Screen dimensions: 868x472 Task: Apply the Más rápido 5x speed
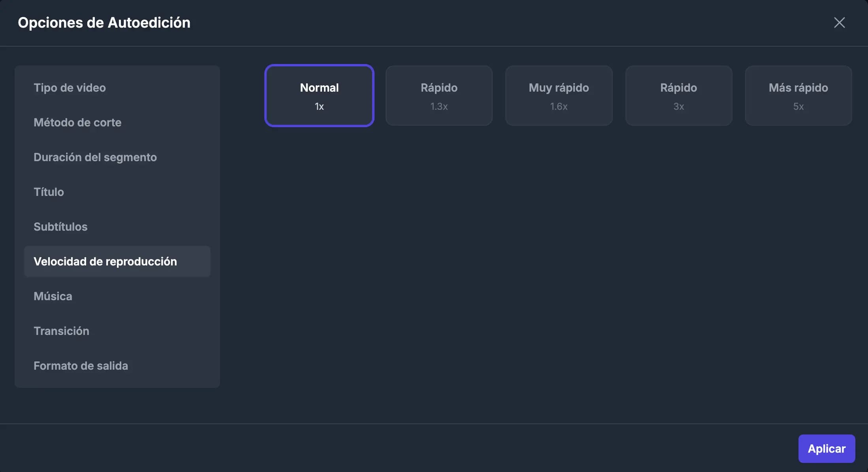point(798,95)
